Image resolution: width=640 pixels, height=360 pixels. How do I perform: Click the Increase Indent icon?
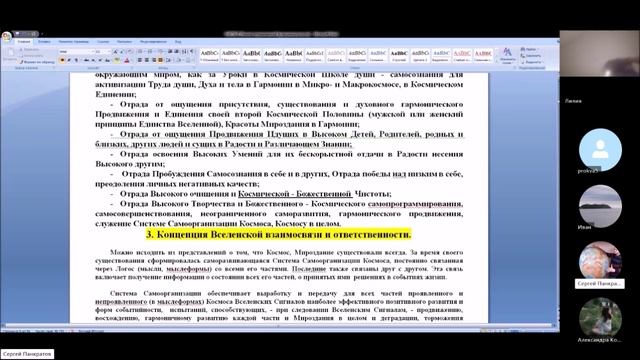(176, 52)
